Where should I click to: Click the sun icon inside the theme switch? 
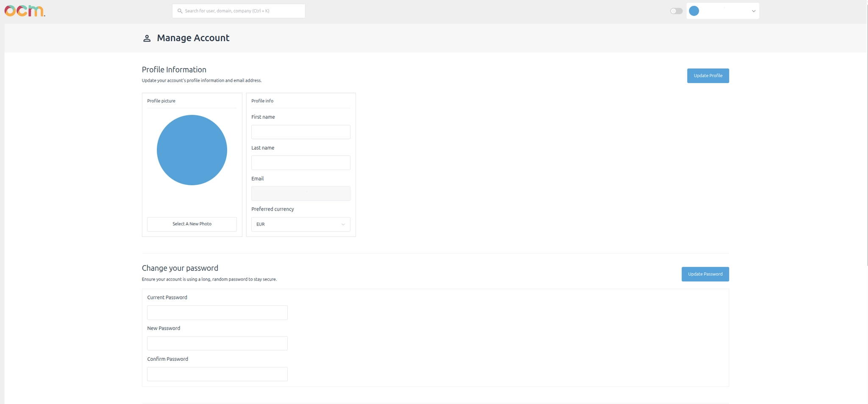coord(673,11)
